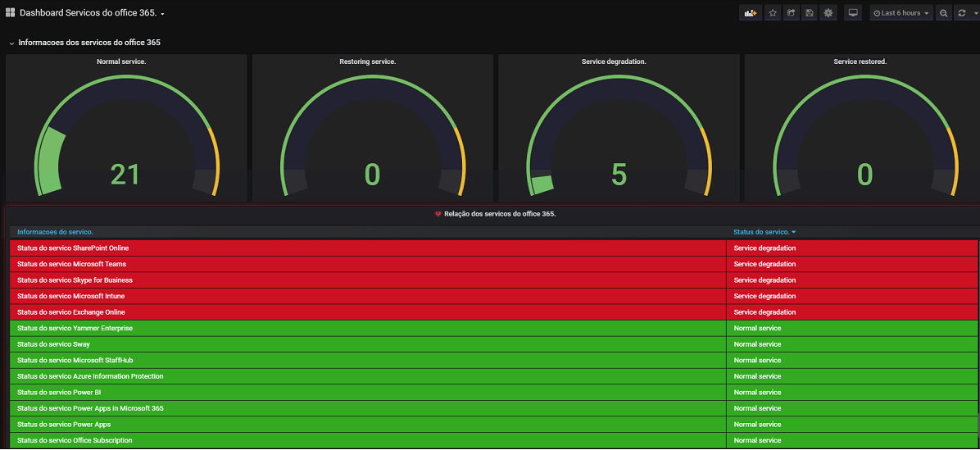The image size is (980, 450).
Task: Click Microsoft Intune's degradation status cell
Action: point(852,296)
